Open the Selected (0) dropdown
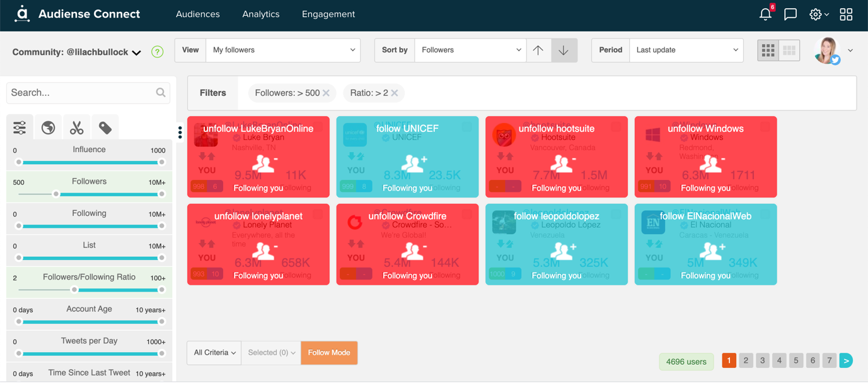868x385 pixels. (x=271, y=353)
